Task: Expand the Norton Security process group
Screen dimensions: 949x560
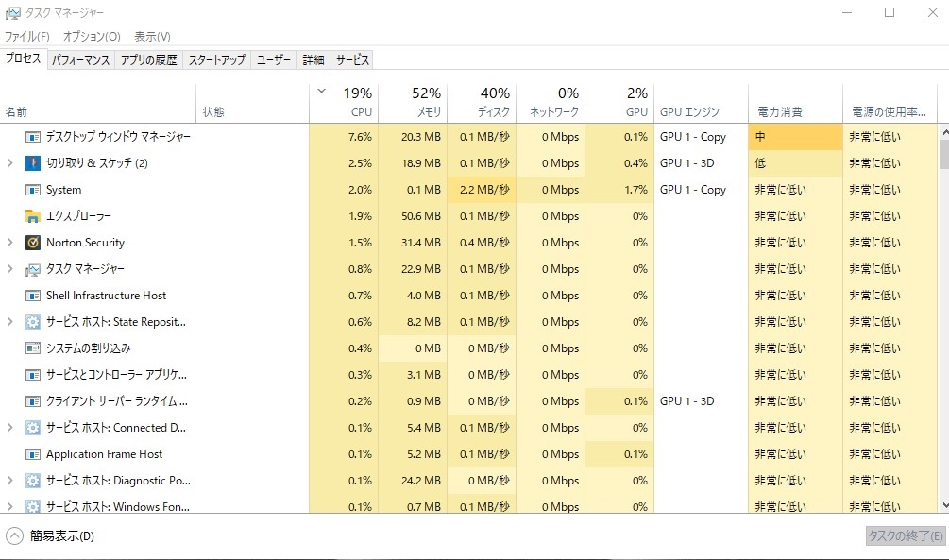Action: coord(10,243)
